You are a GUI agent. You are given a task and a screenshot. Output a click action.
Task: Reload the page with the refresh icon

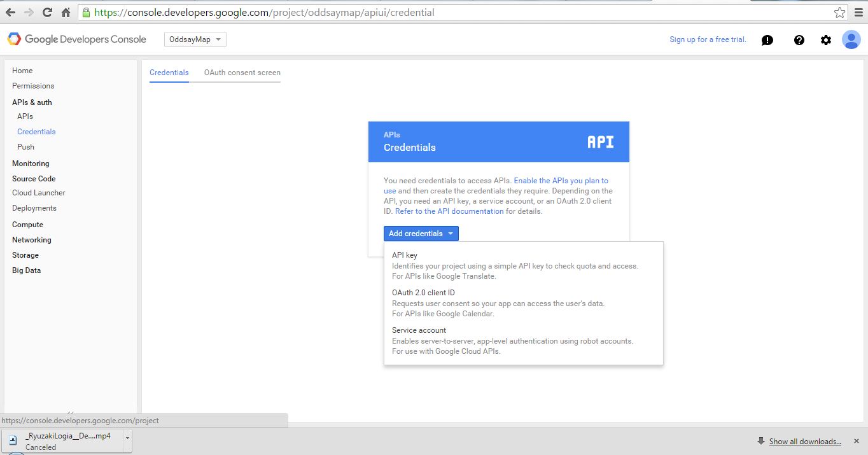47,12
